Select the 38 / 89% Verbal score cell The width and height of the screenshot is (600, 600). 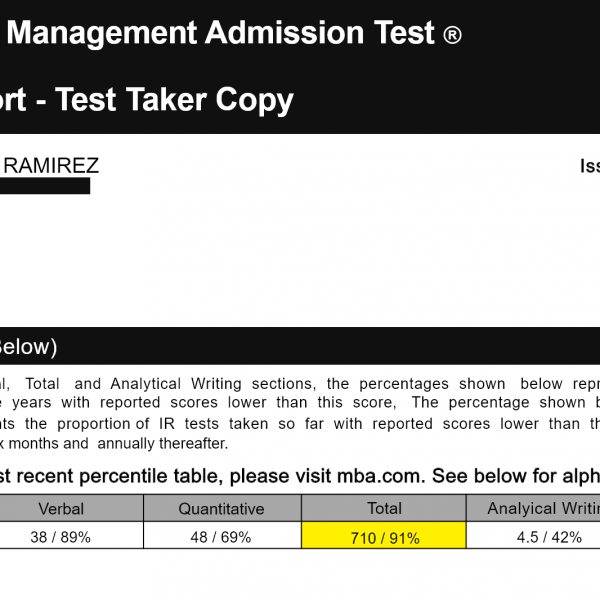pos(60,537)
